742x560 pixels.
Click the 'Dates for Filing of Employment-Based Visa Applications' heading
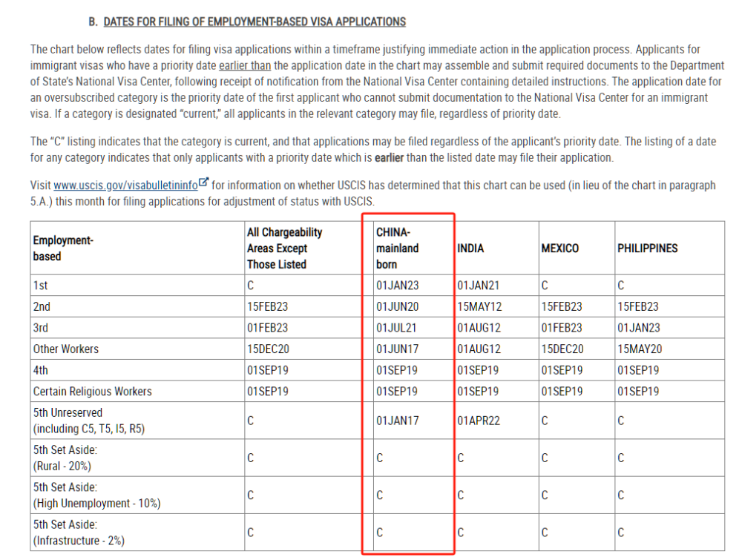point(255,22)
